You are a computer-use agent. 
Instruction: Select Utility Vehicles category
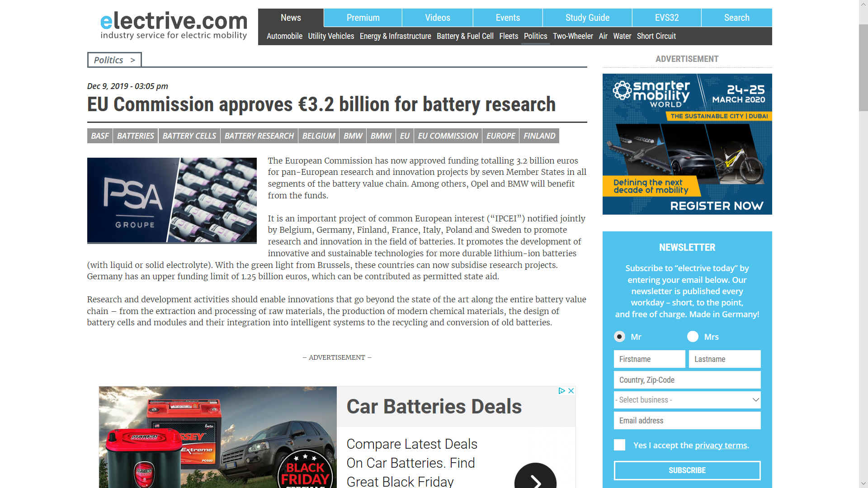[331, 36]
